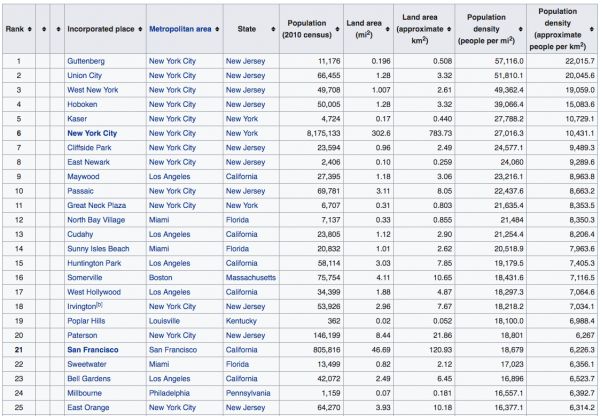The height and width of the screenshot is (416, 600).
Task: Select land area value 302.6
Action: pos(380,134)
